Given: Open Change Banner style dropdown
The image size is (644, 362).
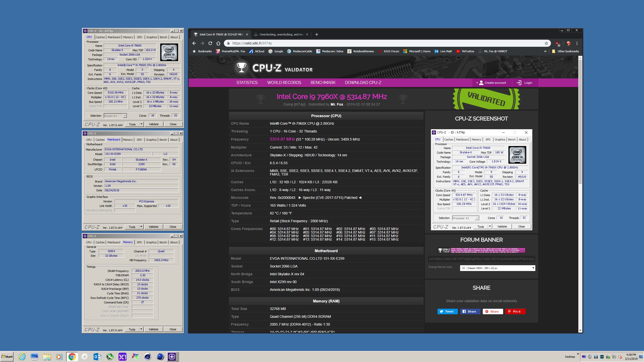Looking at the screenshot, I should pos(497,268).
